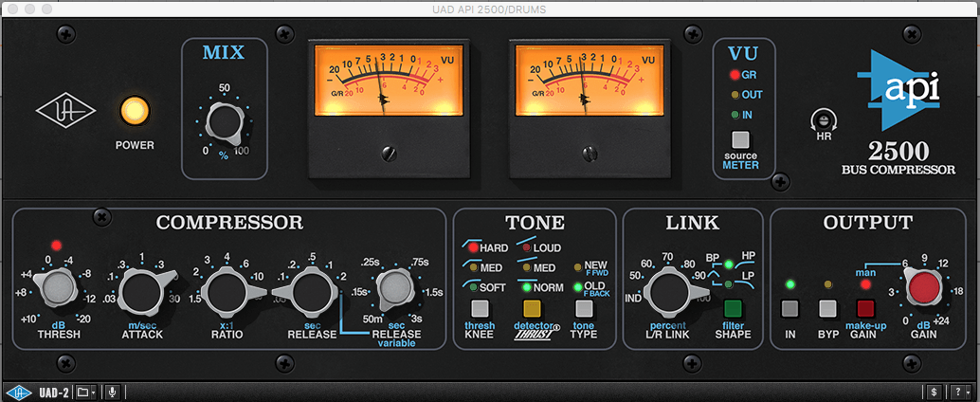
Task: Toggle the yellow POWER lamp
Action: 135,113
